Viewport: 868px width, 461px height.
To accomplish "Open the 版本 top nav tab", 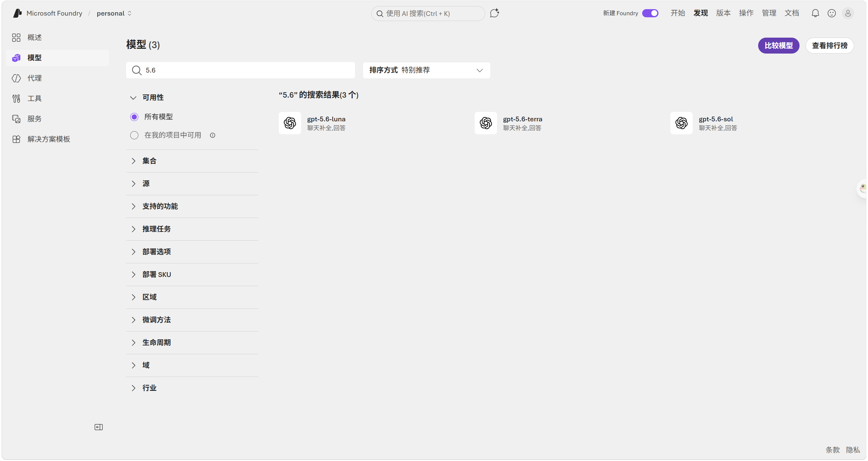I will pyautogui.click(x=723, y=13).
